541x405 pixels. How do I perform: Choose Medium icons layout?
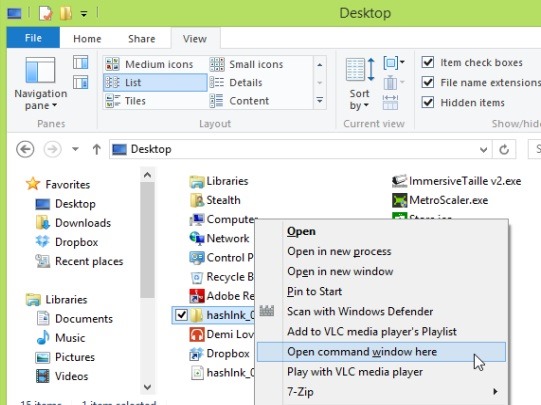pyautogui.click(x=149, y=64)
